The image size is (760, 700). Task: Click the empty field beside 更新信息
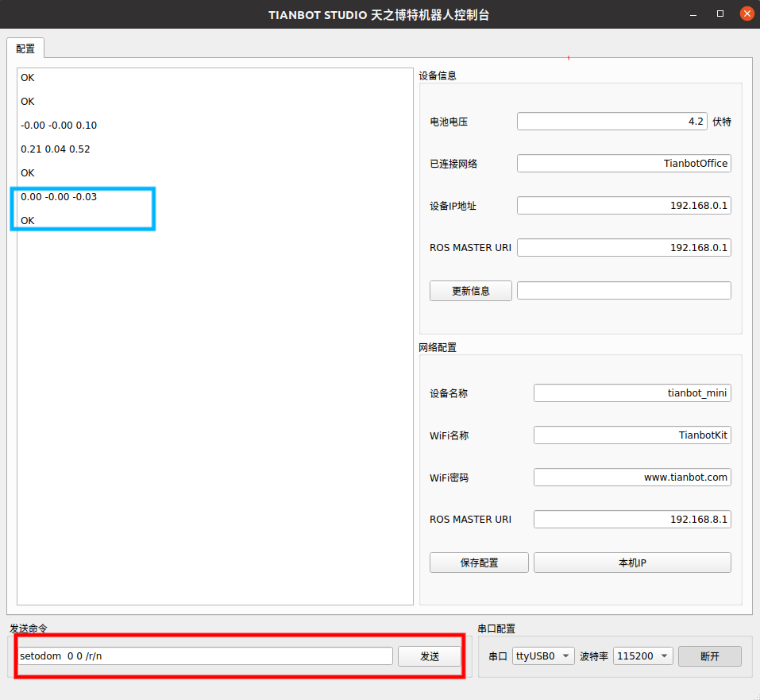click(x=623, y=291)
